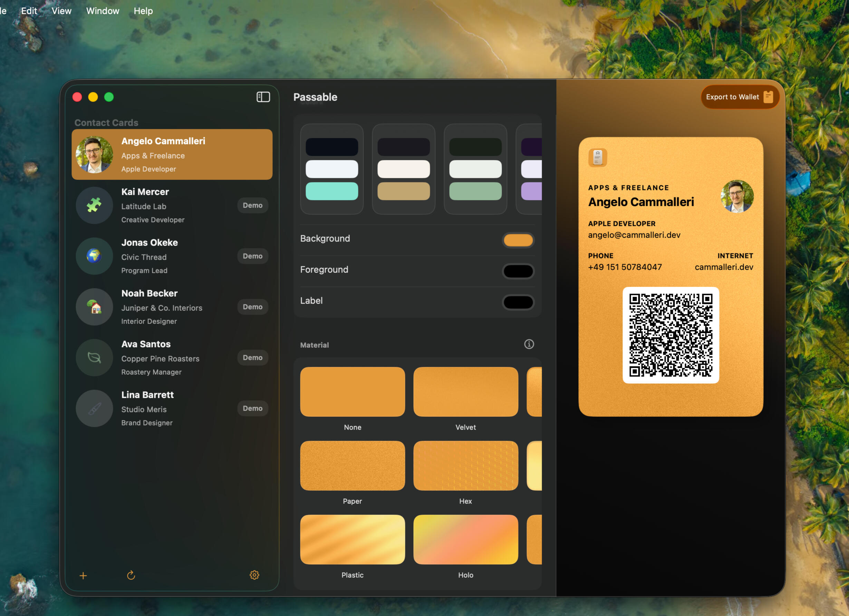Click the QR code on the card
The height and width of the screenshot is (616, 849).
click(x=671, y=335)
